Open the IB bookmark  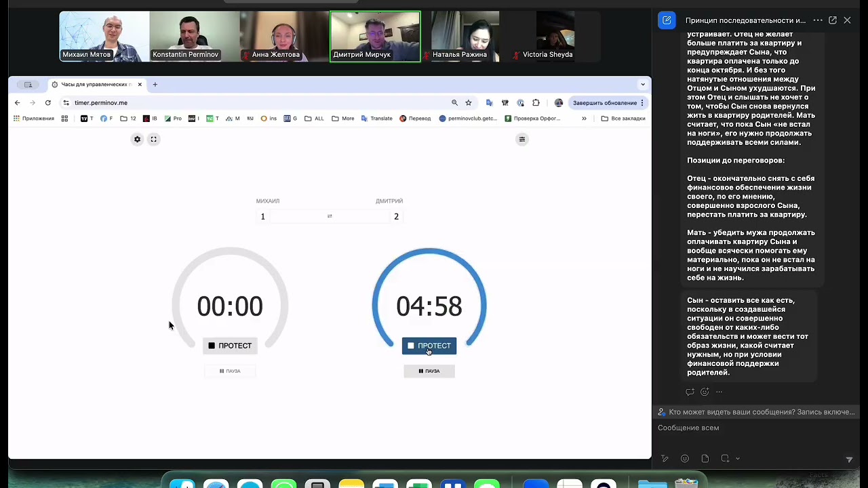[150, 119]
